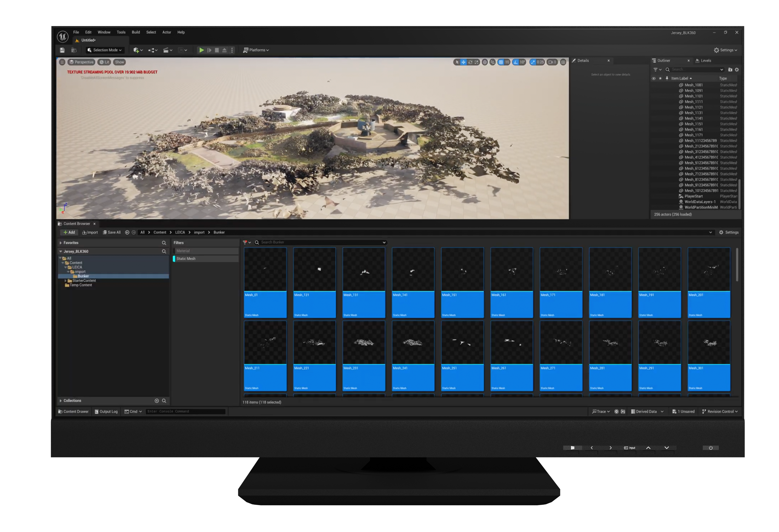The image size is (779, 532).
Task: Click the Save All button
Action: pyautogui.click(x=112, y=232)
